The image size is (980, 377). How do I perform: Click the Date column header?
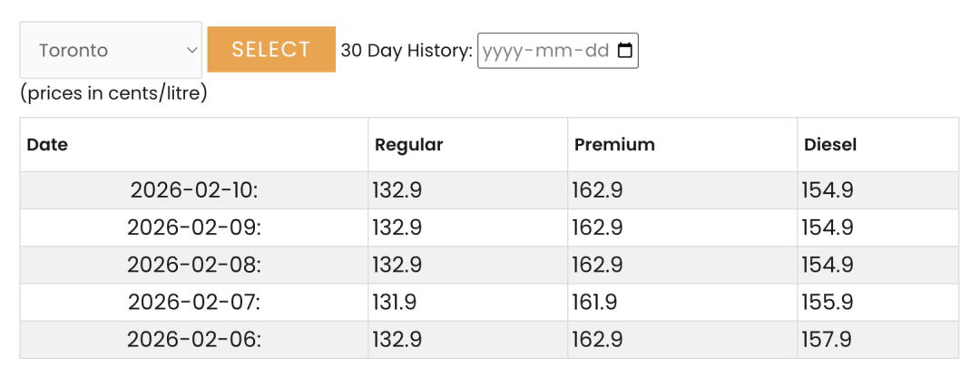click(47, 144)
